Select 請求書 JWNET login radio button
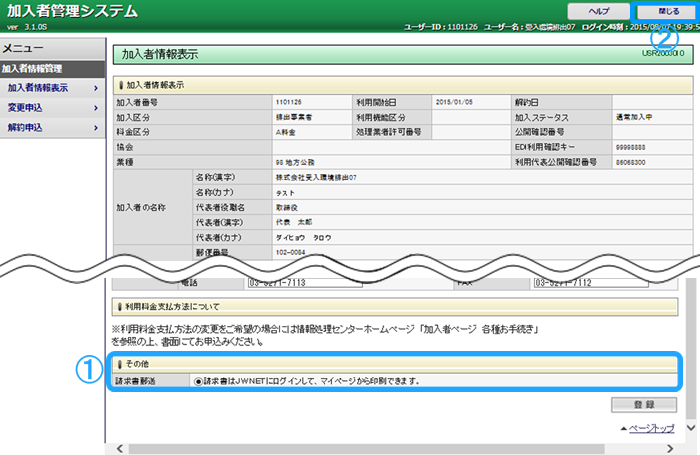The width and height of the screenshot is (700, 455). pos(199,381)
